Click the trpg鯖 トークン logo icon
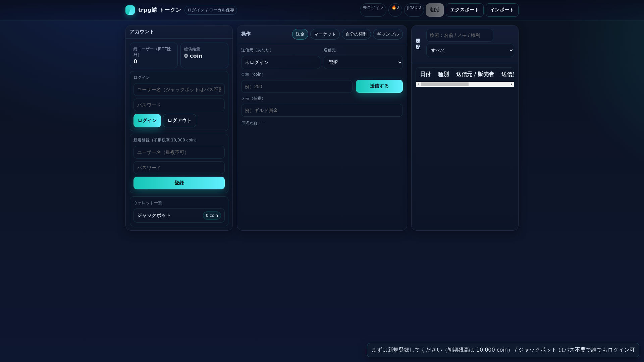The image size is (644, 362). point(130,10)
